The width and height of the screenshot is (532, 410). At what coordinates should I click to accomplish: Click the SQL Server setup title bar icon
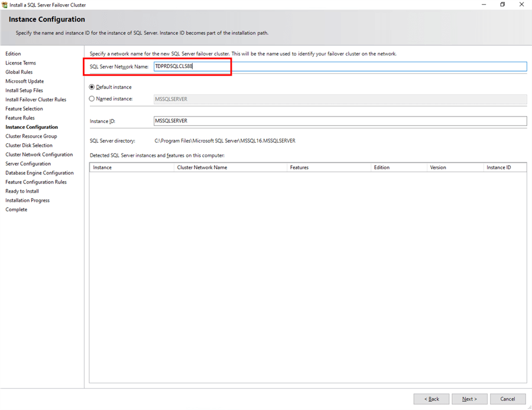click(4, 5)
